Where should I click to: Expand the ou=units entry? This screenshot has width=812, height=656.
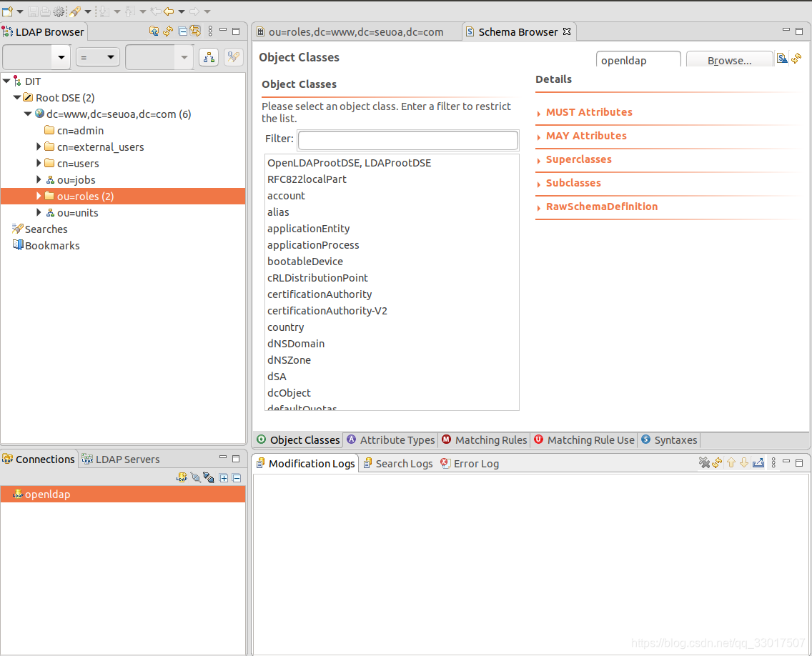click(39, 212)
